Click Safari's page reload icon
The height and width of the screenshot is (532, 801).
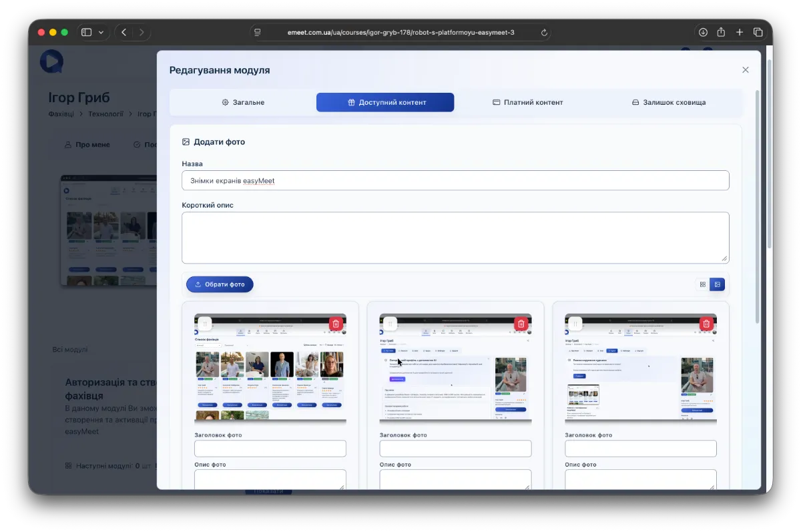coord(544,32)
